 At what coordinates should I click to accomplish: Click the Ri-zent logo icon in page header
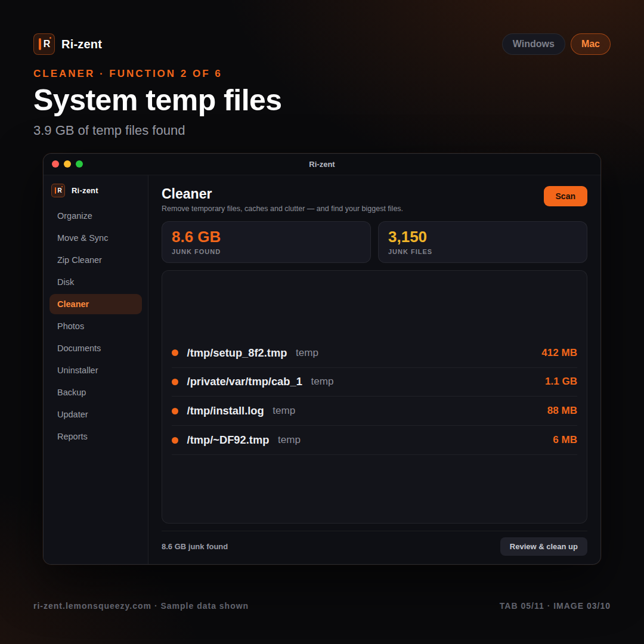pos(44,44)
